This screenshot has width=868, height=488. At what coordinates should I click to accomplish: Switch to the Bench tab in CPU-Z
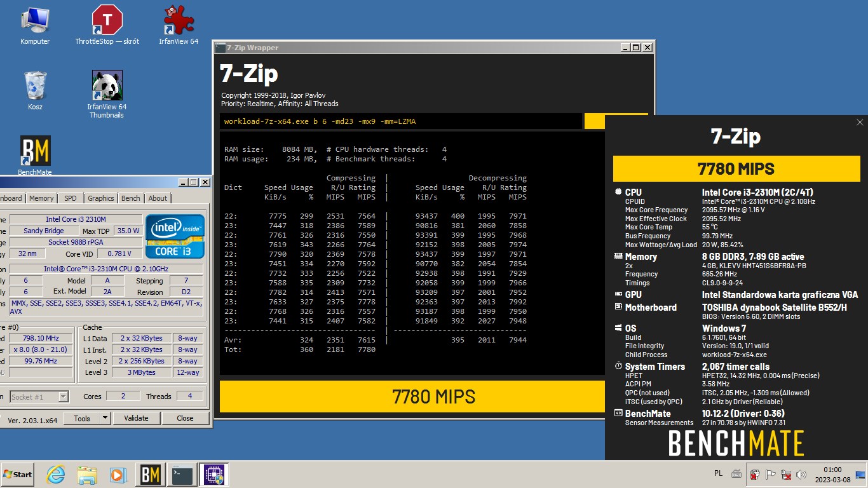pyautogui.click(x=131, y=198)
